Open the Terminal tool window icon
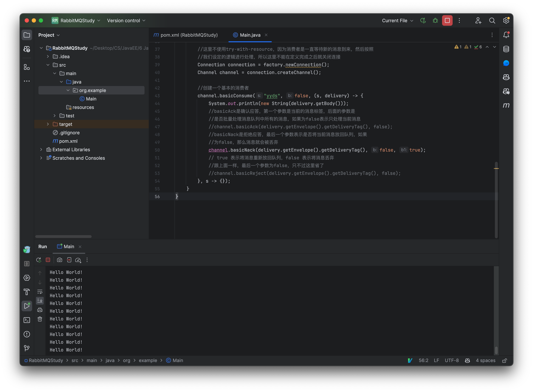The height and width of the screenshot is (392, 533). click(x=27, y=320)
